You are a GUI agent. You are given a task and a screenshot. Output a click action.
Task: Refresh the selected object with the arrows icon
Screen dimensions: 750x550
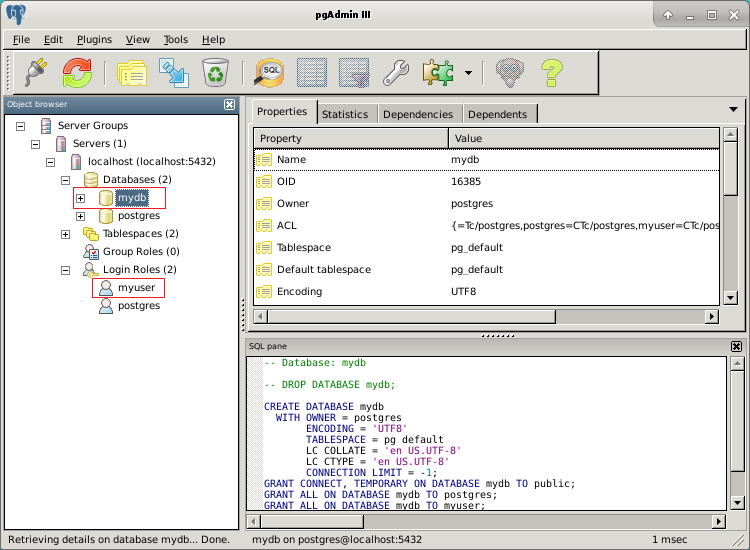[x=77, y=73]
